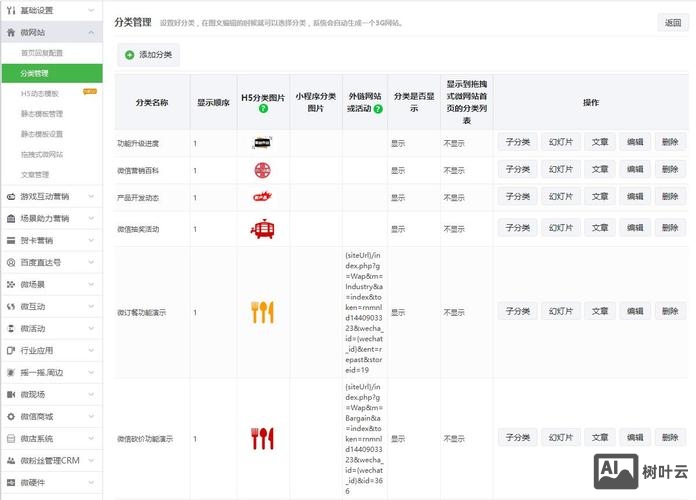Click the 微订餐功能演示 category name

pos(142,313)
